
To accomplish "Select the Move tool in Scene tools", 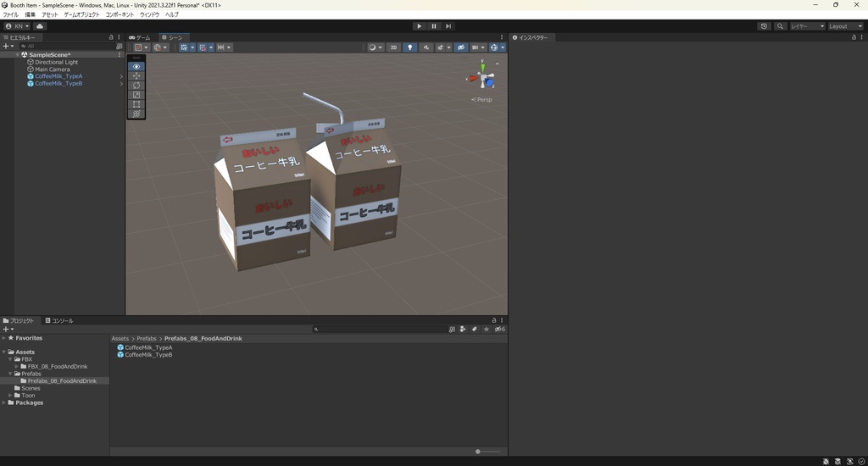I will [136, 75].
